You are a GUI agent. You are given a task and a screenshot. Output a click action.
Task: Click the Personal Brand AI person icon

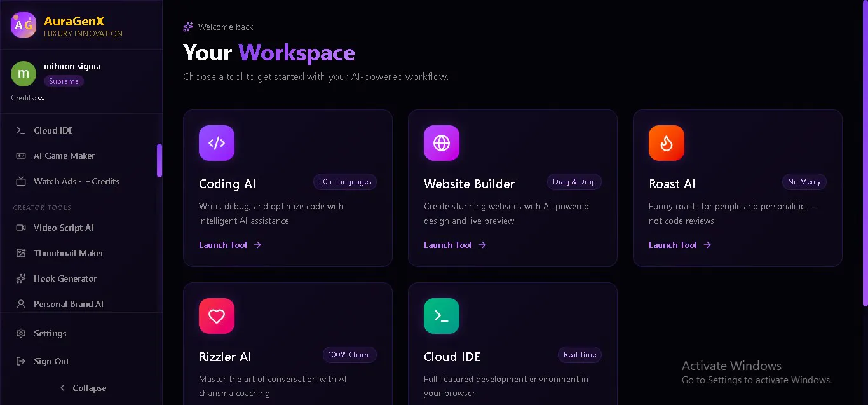click(21, 304)
